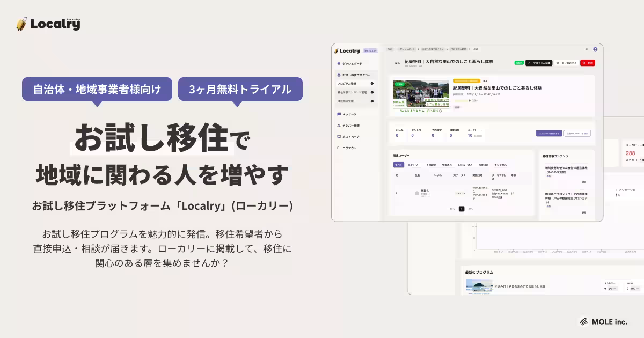The height and width of the screenshot is (338, 644).
Task: Click the edit icon on プログラム編集
Action: point(528,62)
